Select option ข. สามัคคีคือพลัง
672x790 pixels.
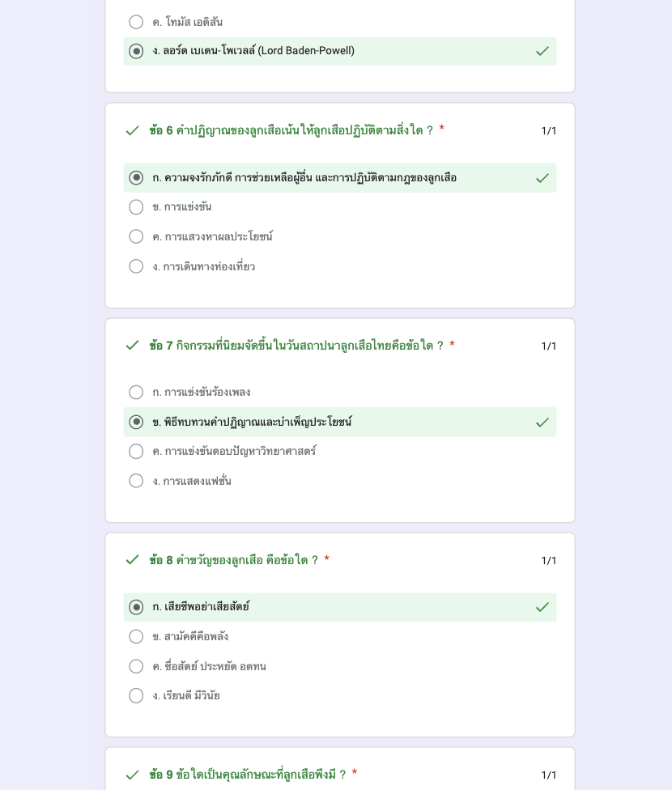pos(136,636)
